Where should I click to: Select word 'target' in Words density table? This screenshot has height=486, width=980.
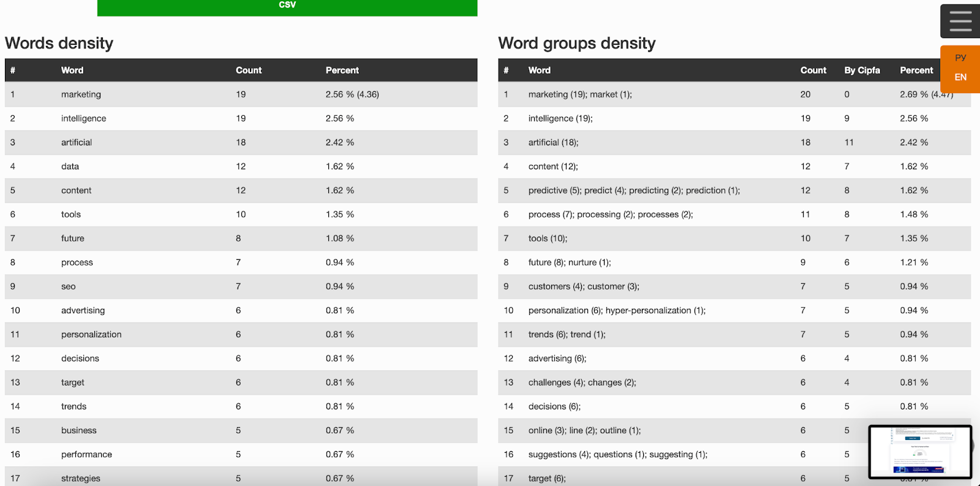click(73, 382)
